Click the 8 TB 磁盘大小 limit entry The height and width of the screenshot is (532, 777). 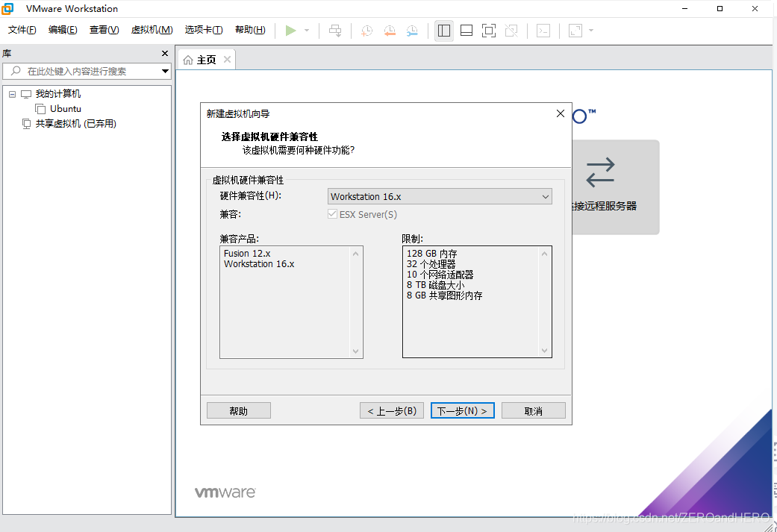(436, 285)
